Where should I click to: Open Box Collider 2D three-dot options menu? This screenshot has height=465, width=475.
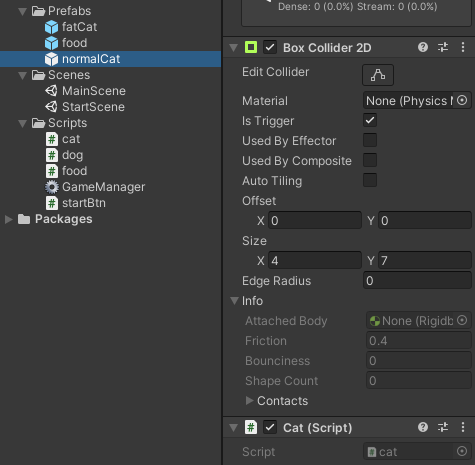tap(463, 47)
